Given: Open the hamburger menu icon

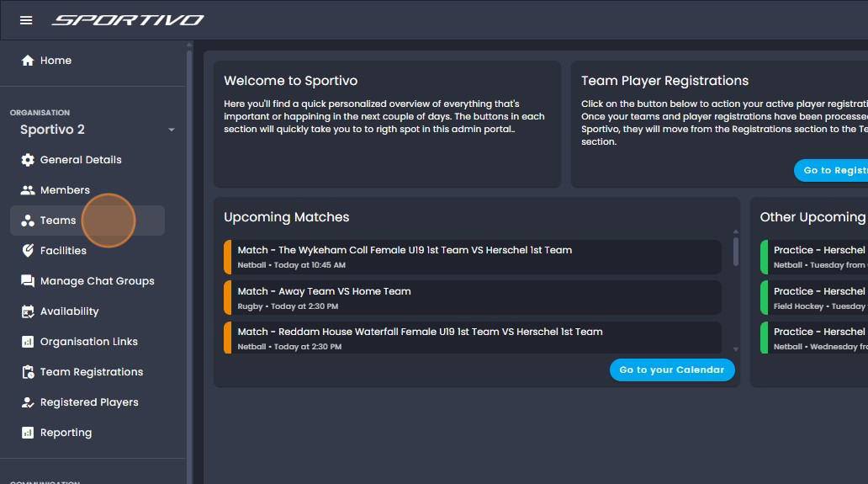Looking at the screenshot, I should 26,20.
